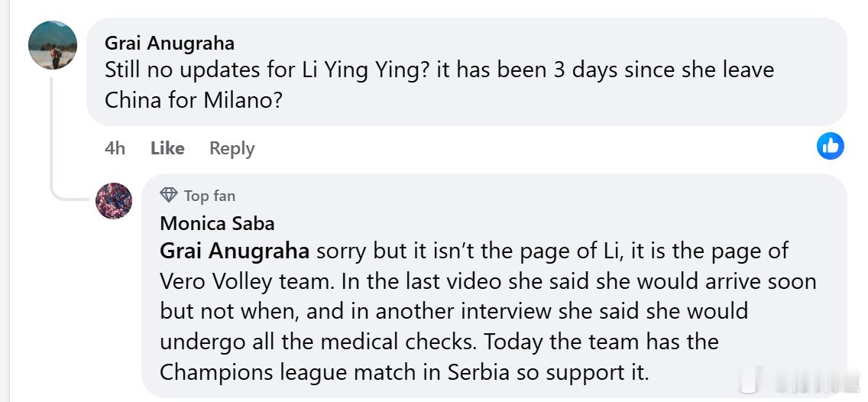Click the 4h comment timestamp
868x402 pixels.
tap(115, 148)
